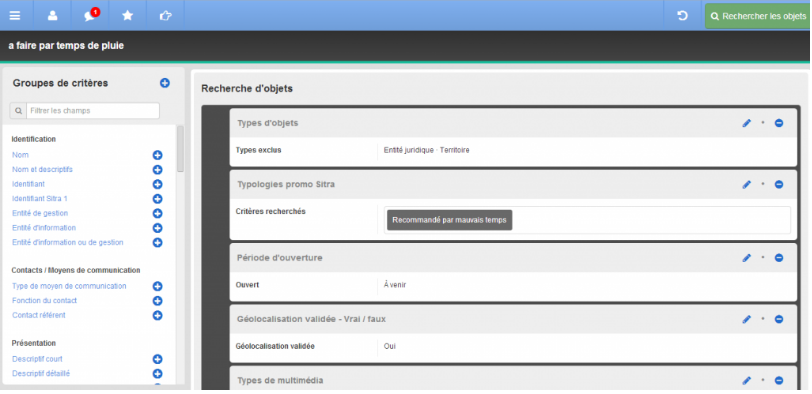This screenshot has width=812, height=394.
Task: Add the Nom et descriptifs criterion plus icon
Action: click(x=157, y=169)
